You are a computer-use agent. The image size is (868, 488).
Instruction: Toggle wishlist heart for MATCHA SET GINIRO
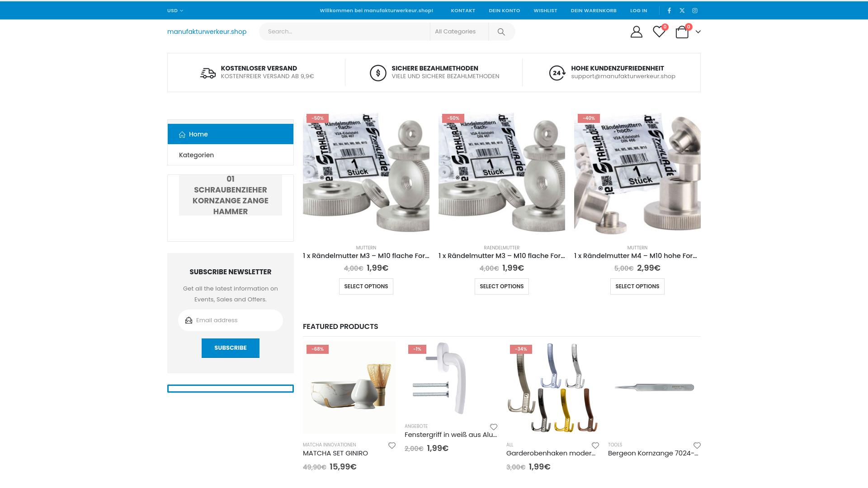(392, 446)
